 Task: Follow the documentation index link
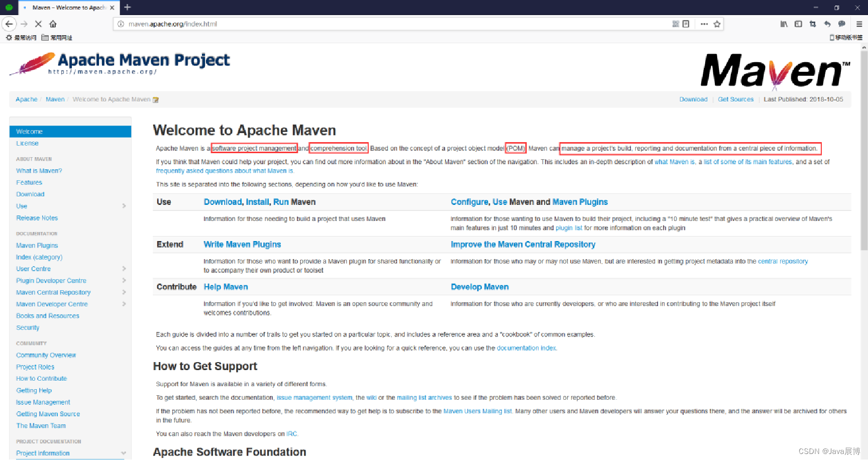[526, 348]
